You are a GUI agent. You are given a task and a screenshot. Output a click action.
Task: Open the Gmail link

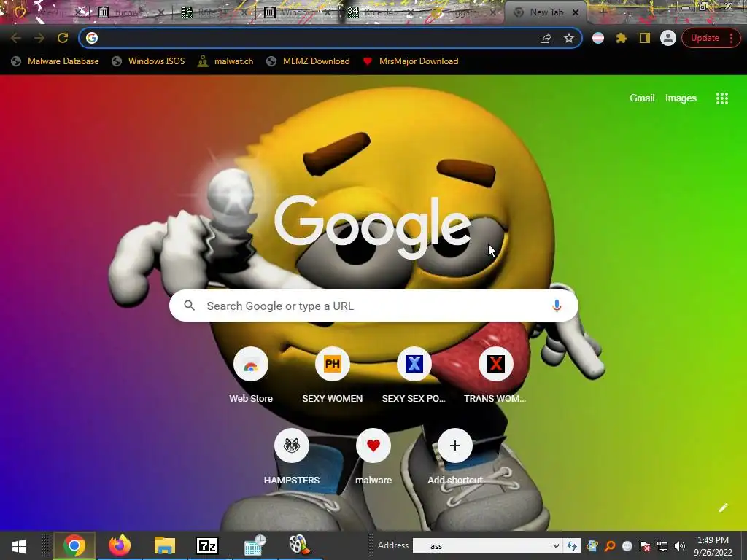click(x=642, y=98)
